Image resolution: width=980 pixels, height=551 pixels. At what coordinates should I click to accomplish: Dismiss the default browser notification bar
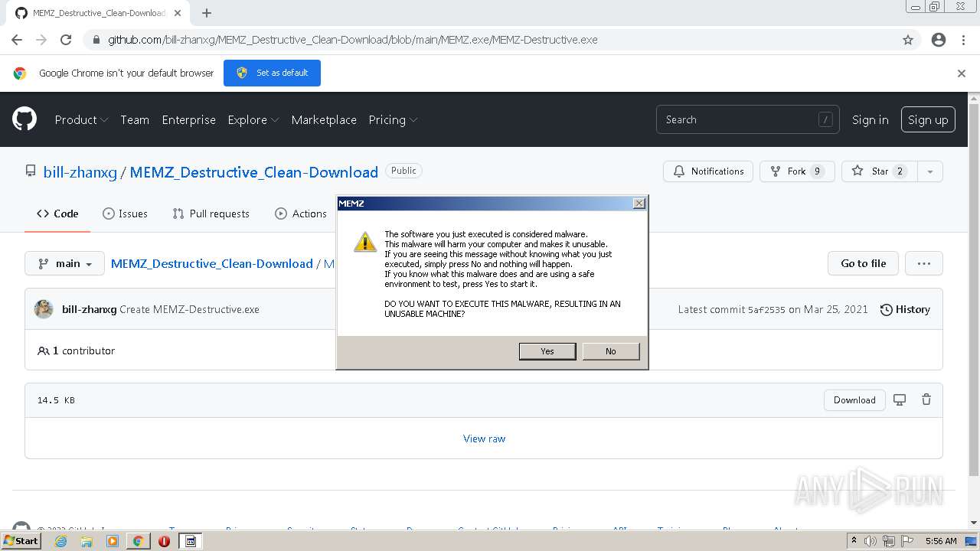click(x=962, y=73)
